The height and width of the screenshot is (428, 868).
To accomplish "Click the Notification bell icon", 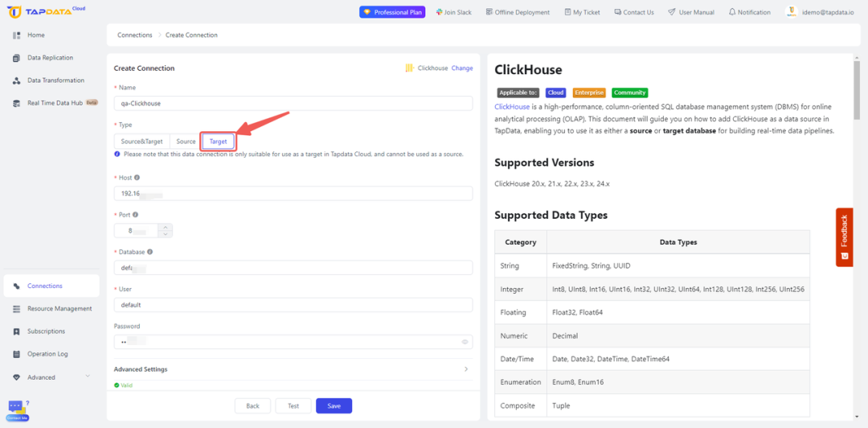I will click(732, 12).
